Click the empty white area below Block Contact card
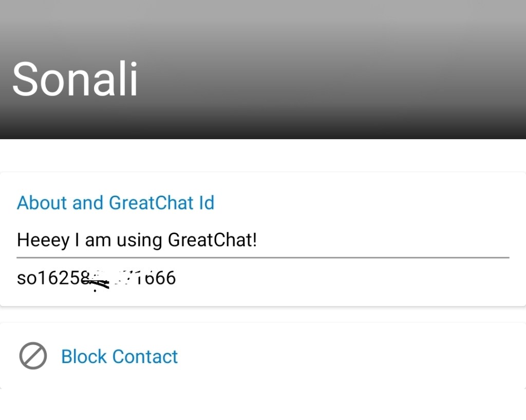Screen dimensions: 526x420 pos(263,405)
